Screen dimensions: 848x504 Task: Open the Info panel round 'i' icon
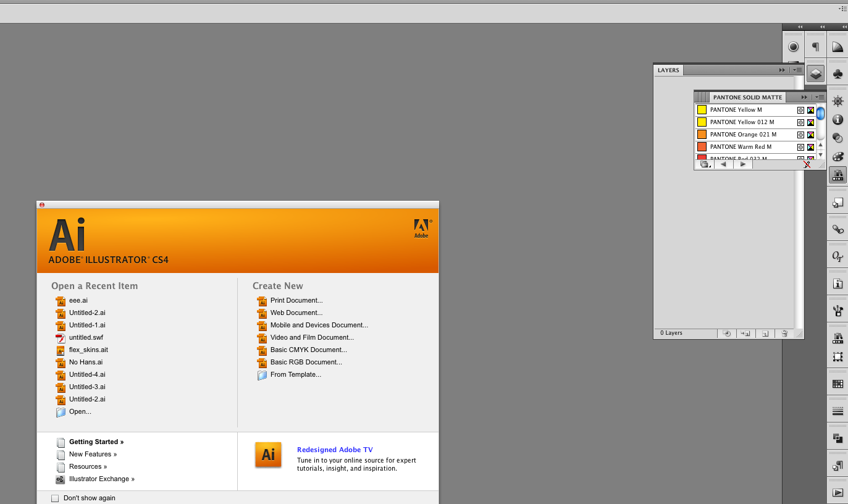click(x=838, y=120)
